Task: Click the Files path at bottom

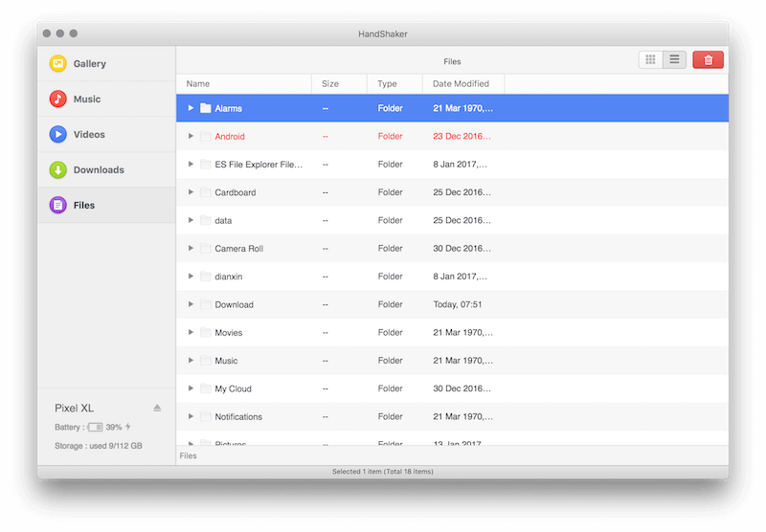Action: point(189,455)
